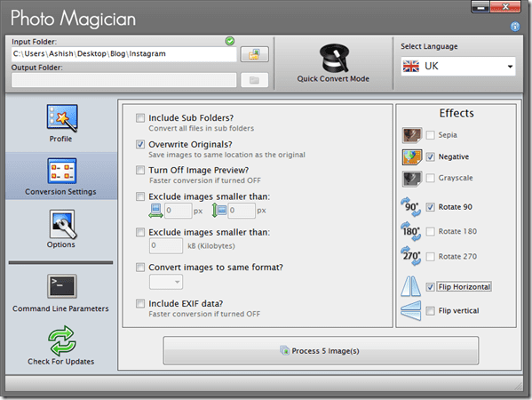The image size is (532, 400).
Task: Uncheck the Flip Horizontal checkbox
Action: pos(430,287)
